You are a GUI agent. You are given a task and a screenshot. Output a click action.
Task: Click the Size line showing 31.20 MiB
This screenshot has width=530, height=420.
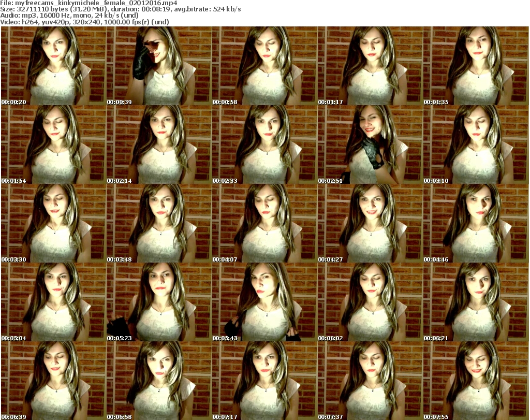coord(121,9)
